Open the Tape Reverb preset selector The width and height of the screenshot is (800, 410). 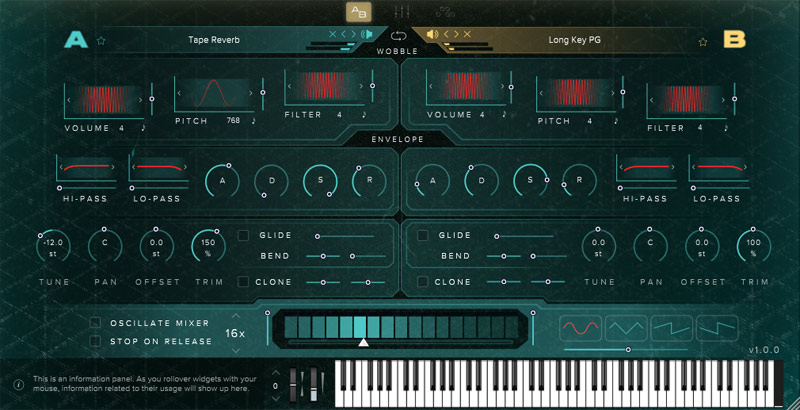coord(215,41)
